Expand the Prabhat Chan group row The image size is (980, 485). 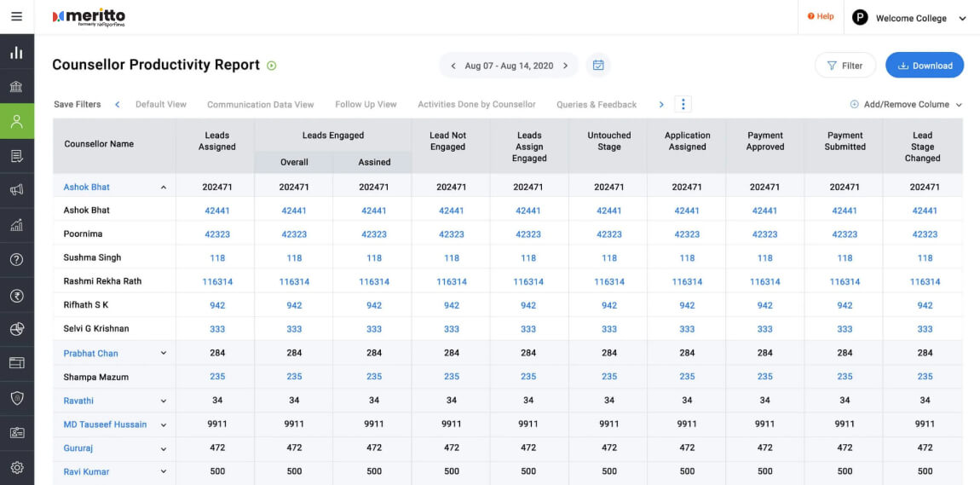164,353
